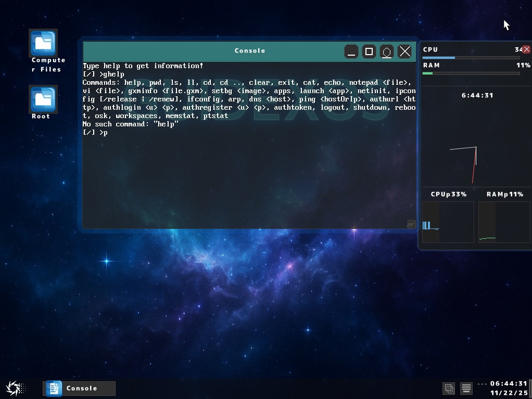This screenshot has height=399, width=532.
Task: Click the Console document icon in taskbar
Action: coord(54,388)
